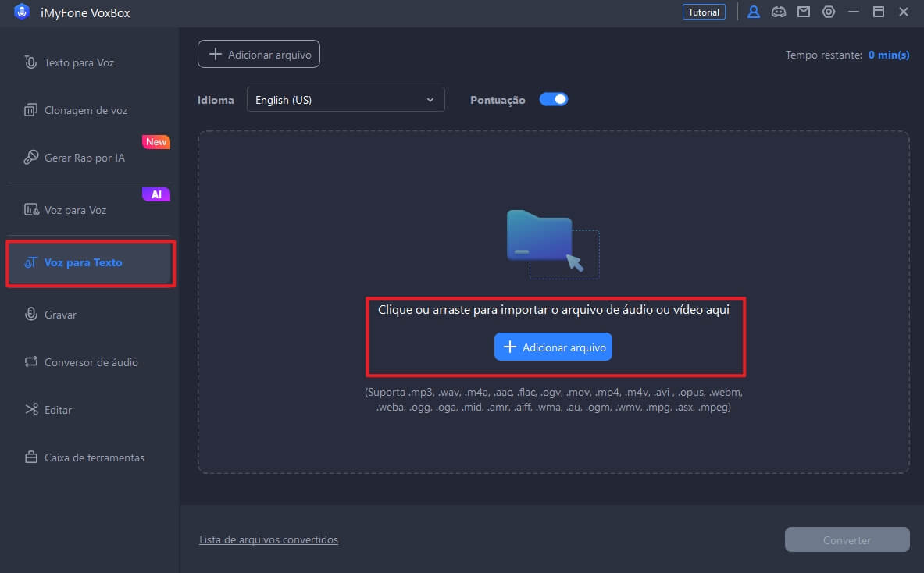Click the supported formats text (.mp3, .wav...)
The height and width of the screenshot is (573, 924).
(x=553, y=399)
